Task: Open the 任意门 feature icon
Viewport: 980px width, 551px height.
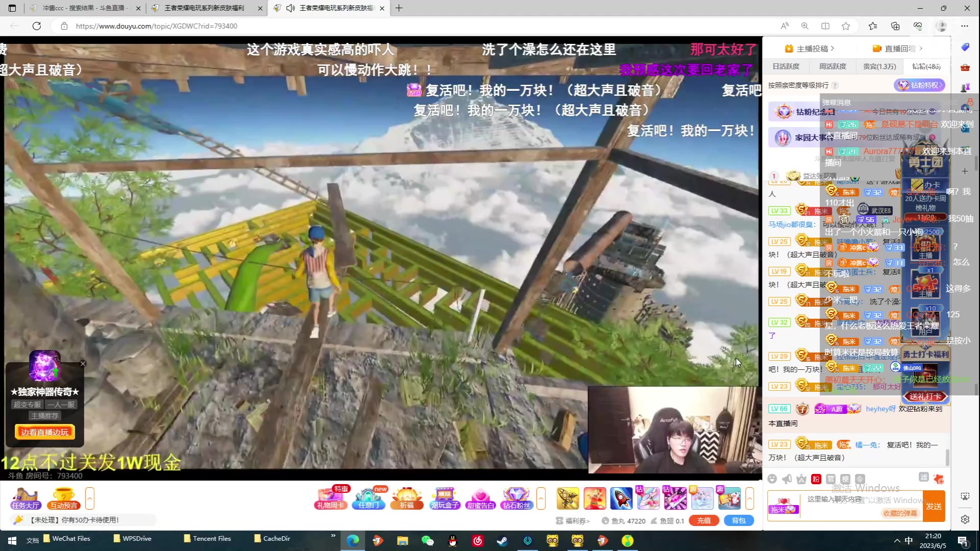Action: pyautogui.click(x=369, y=498)
